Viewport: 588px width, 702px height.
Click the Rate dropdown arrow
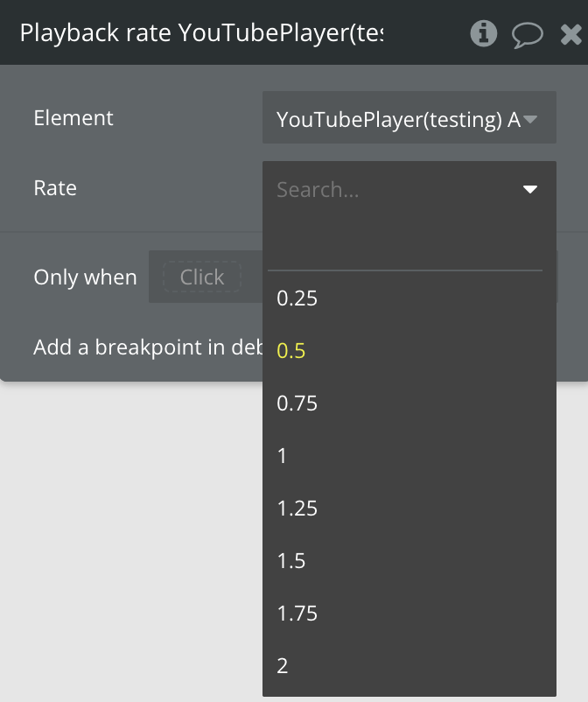tap(529, 189)
